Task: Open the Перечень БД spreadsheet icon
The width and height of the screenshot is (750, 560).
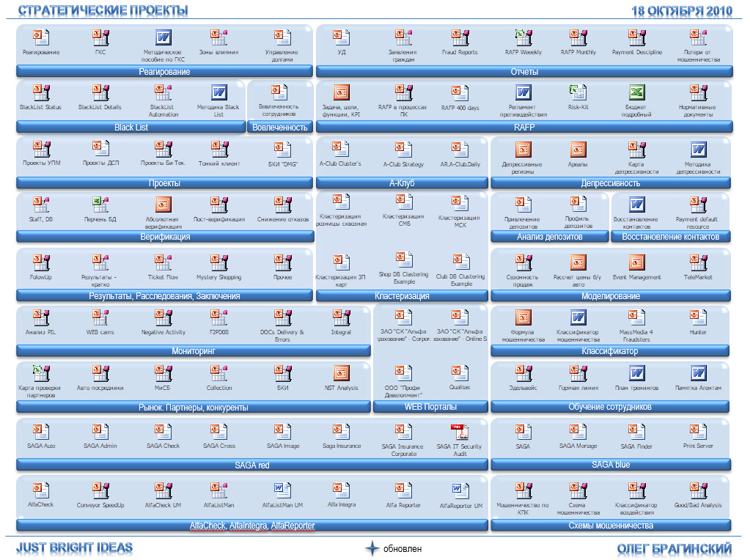Action: pos(100,205)
